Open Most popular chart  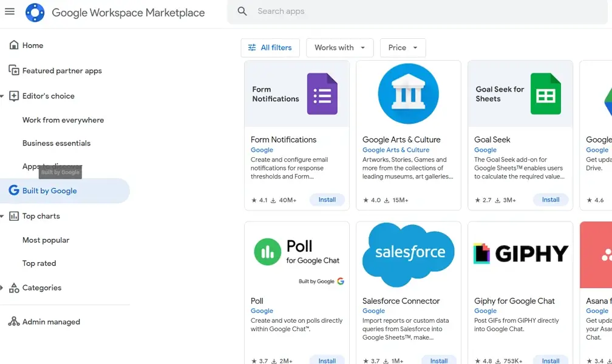[x=46, y=240]
